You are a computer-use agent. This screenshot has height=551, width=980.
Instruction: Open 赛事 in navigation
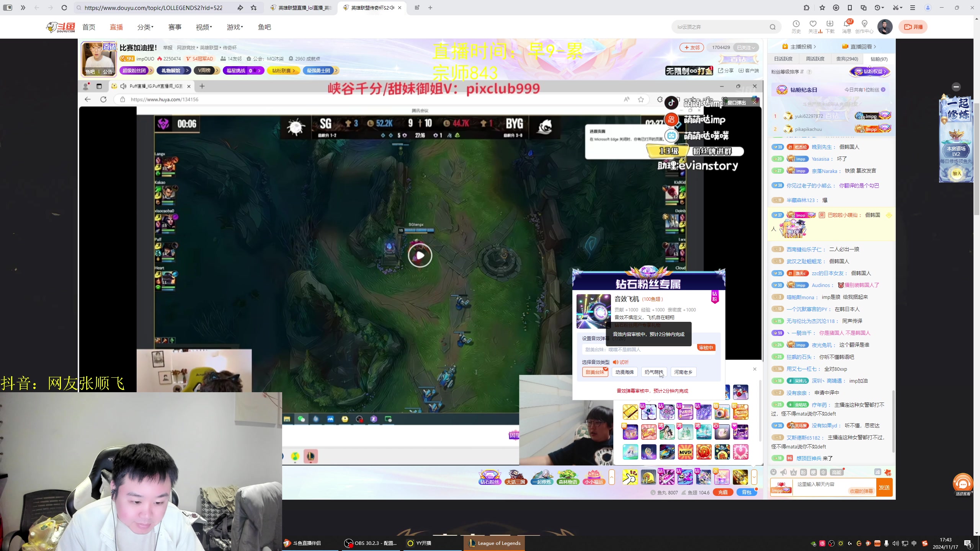[175, 27]
